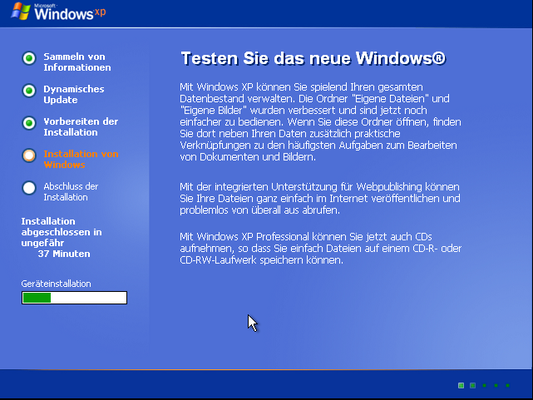This screenshot has width=533, height=400.
Task: Click the last small green dot indicator
Action: [x=508, y=385]
